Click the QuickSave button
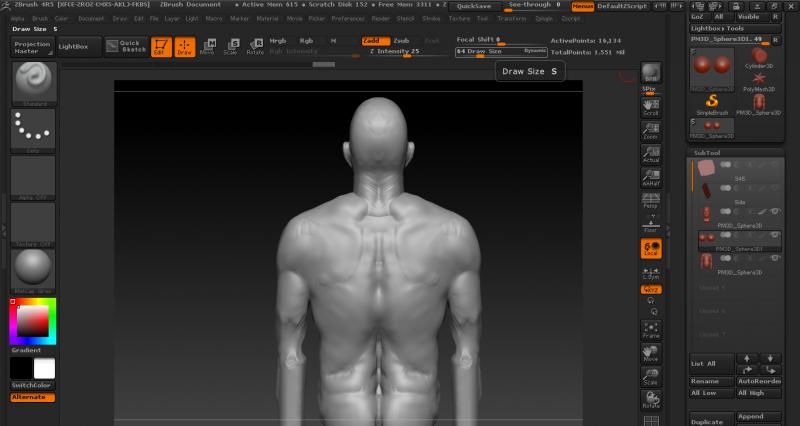800x426 pixels. (x=473, y=5)
